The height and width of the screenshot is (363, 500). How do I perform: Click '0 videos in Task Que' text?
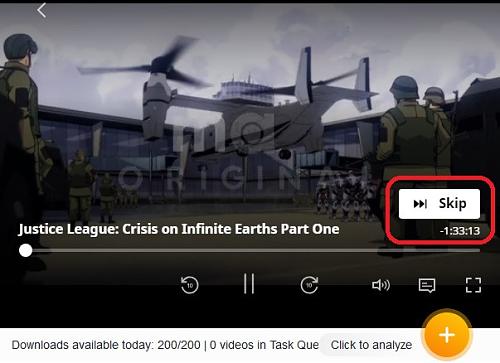pyautogui.click(x=264, y=345)
